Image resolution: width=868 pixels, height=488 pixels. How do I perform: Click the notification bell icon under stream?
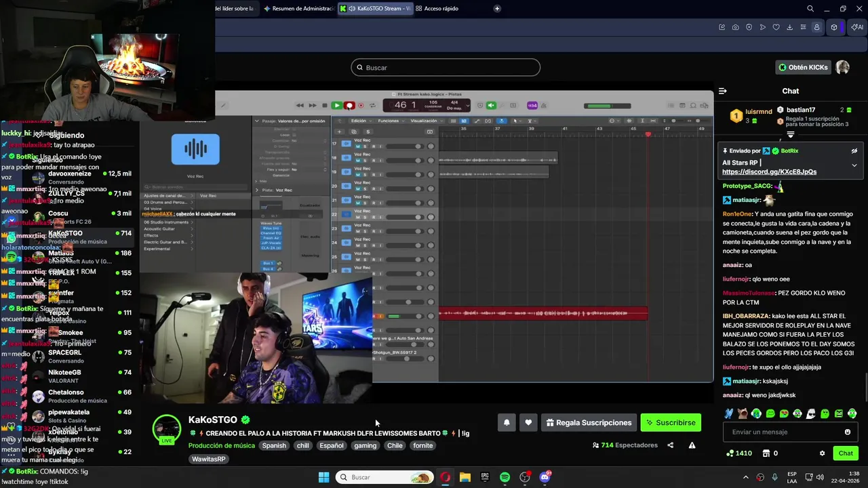(x=507, y=423)
